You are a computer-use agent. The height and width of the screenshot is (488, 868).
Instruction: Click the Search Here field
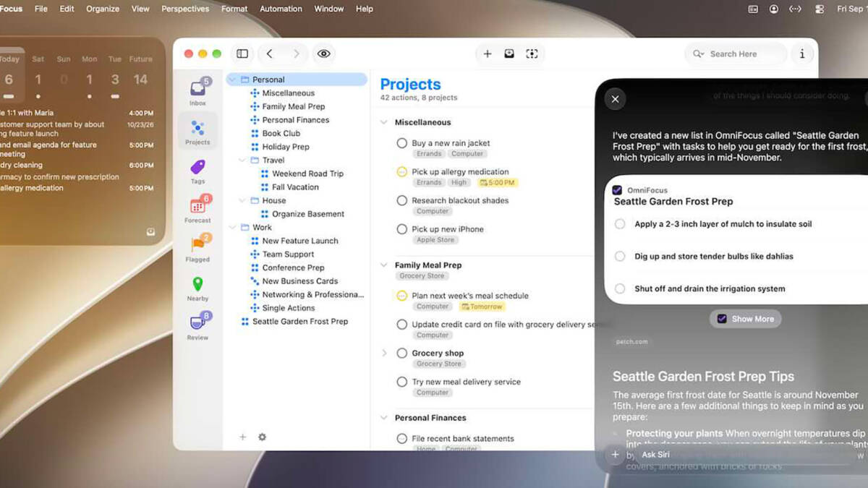pos(735,53)
